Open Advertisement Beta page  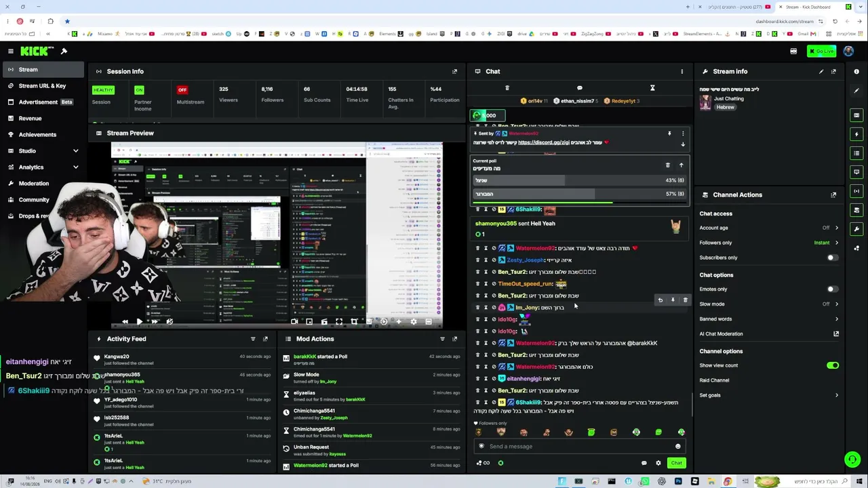[x=43, y=102]
